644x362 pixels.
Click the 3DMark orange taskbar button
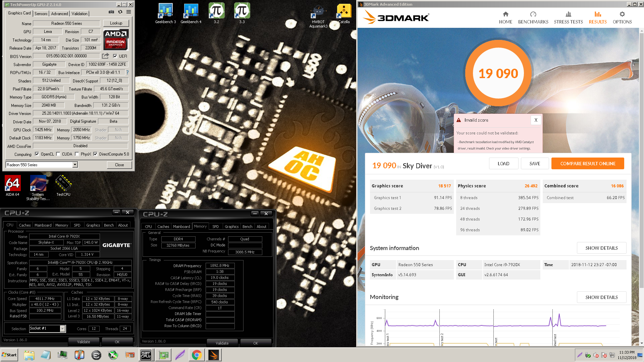tap(214, 355)
